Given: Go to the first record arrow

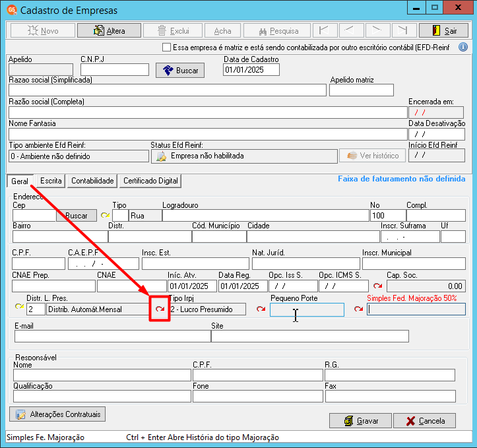Looking at the screenshot, I should click(x=325, y=30).
